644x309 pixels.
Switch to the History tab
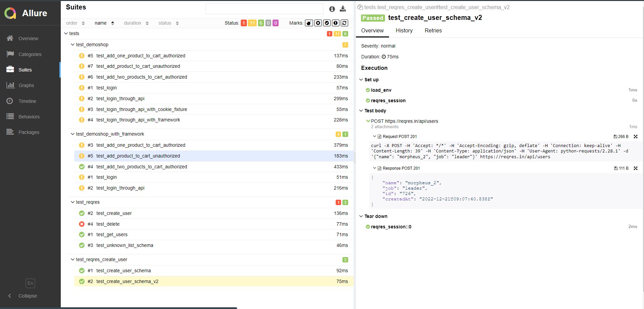coord(404,31)
